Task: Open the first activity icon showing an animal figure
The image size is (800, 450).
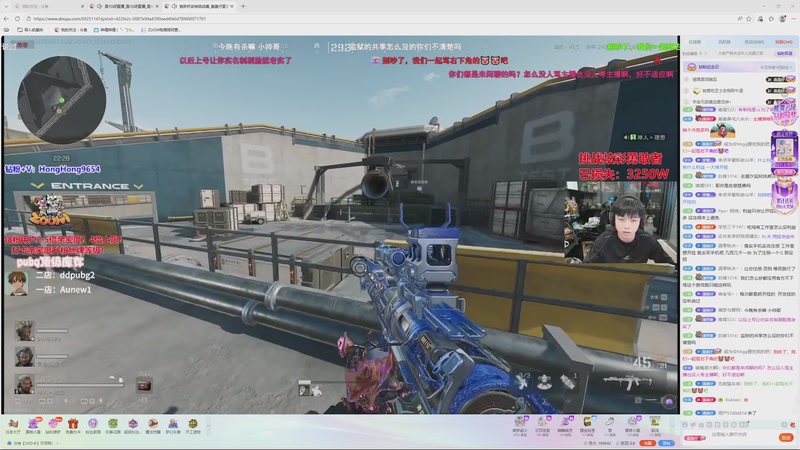Action: click(13, 423)
